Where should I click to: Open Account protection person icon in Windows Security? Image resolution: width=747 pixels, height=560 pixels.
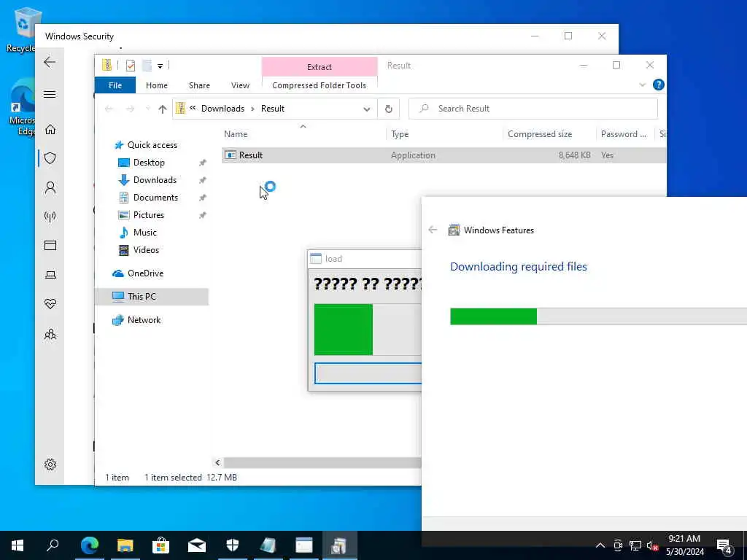click(x=50, y=187)
